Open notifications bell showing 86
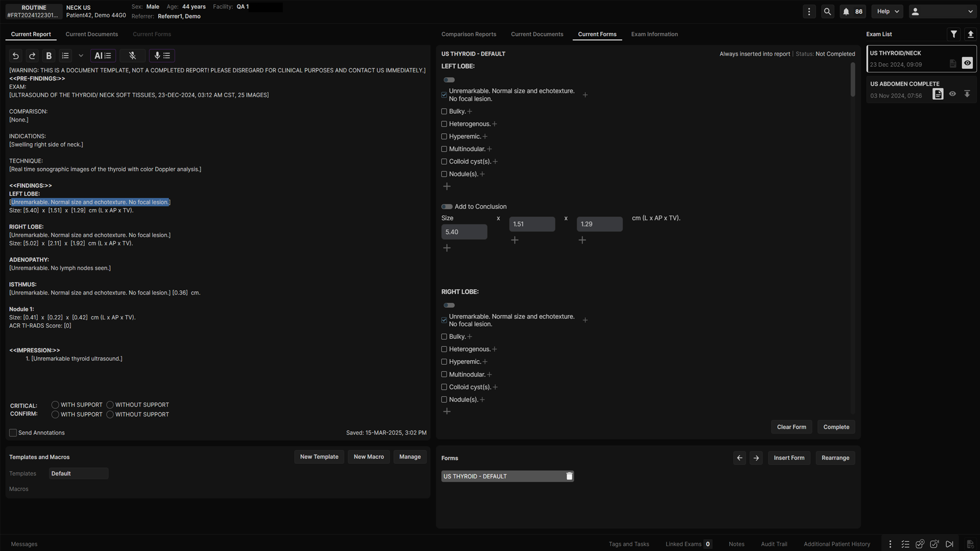Screen dimensions: 980x551 852,11
